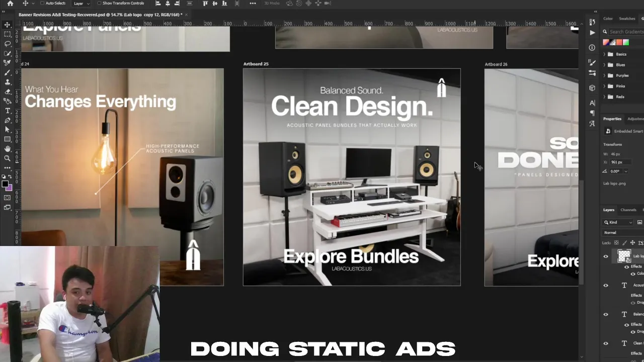644x362 pixels.
Task: Open the Paragraph panel icon
Action: 592,113
